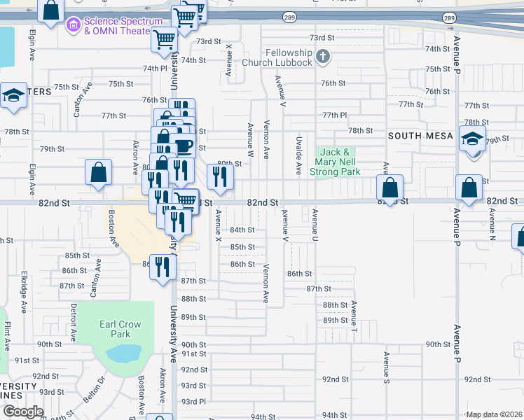
Task: Click the SOUTH MESA neighborhood label
Action: [x=420, y=136]
